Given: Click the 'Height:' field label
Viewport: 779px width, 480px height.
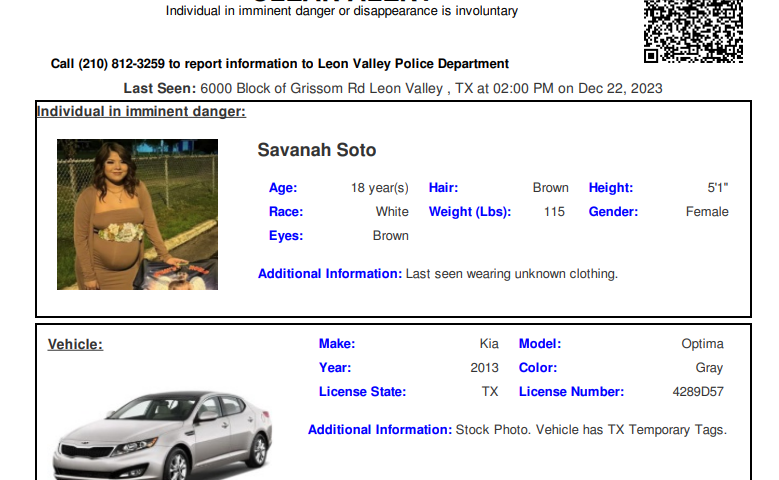Looking at the screenshot, I should (x=611, y=188).
